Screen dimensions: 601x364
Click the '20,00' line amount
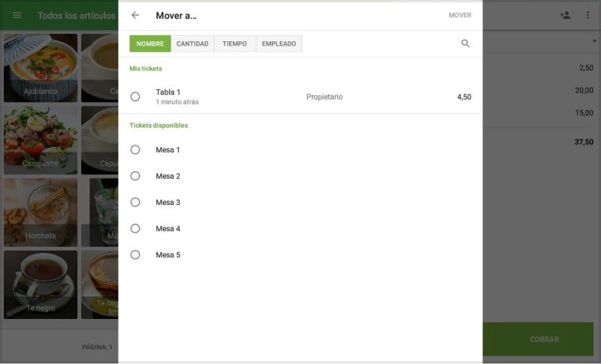click(584, 90)
